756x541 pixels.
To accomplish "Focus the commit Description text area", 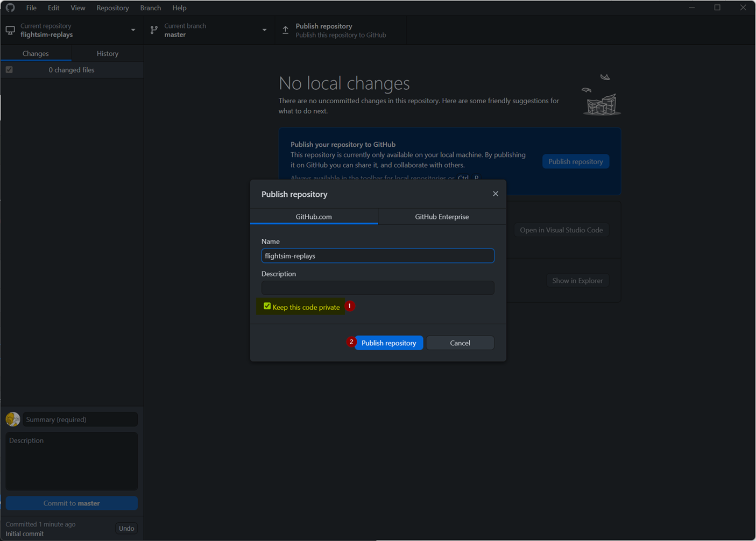I will coord(72,461).
